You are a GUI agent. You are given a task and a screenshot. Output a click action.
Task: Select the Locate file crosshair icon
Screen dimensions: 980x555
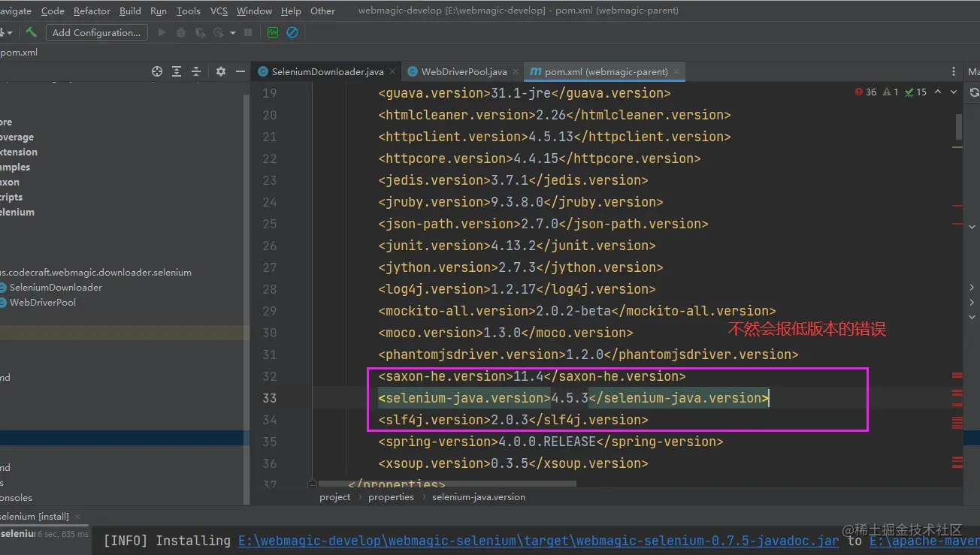[x=156, y=71]
